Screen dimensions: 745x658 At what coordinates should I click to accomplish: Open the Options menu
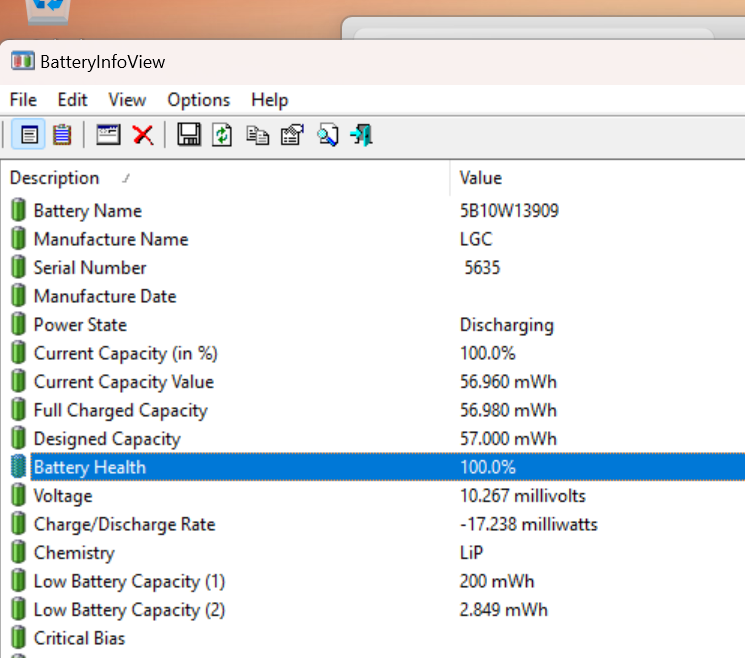(198, 100)
